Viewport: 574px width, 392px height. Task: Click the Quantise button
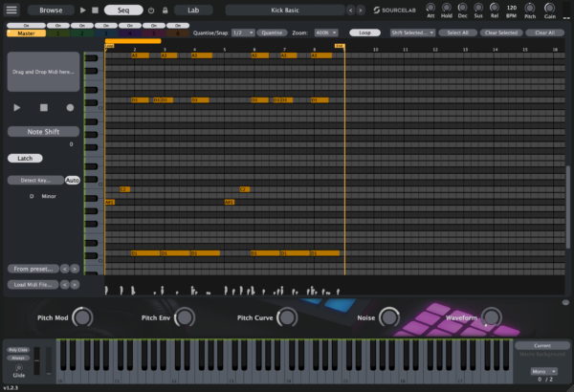point(272,33)
